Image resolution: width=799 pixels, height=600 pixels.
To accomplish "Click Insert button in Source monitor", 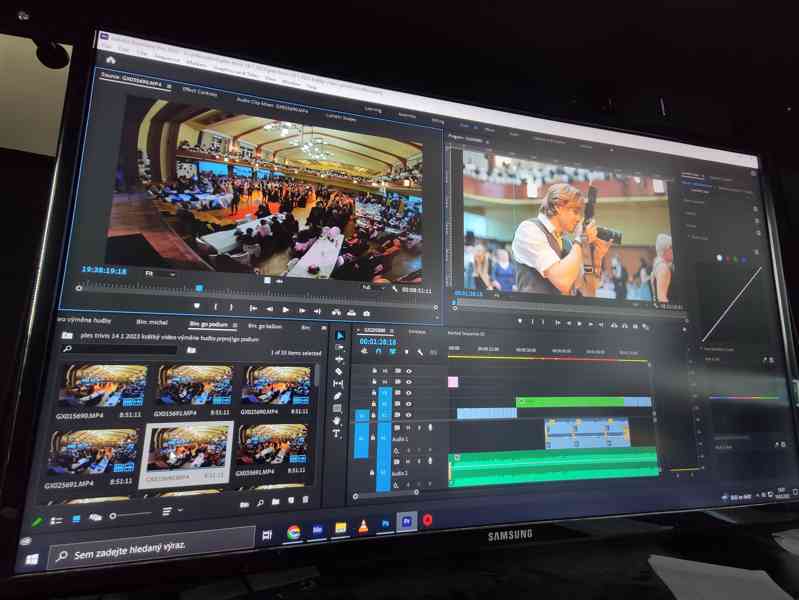I will (x=336, y=311).
